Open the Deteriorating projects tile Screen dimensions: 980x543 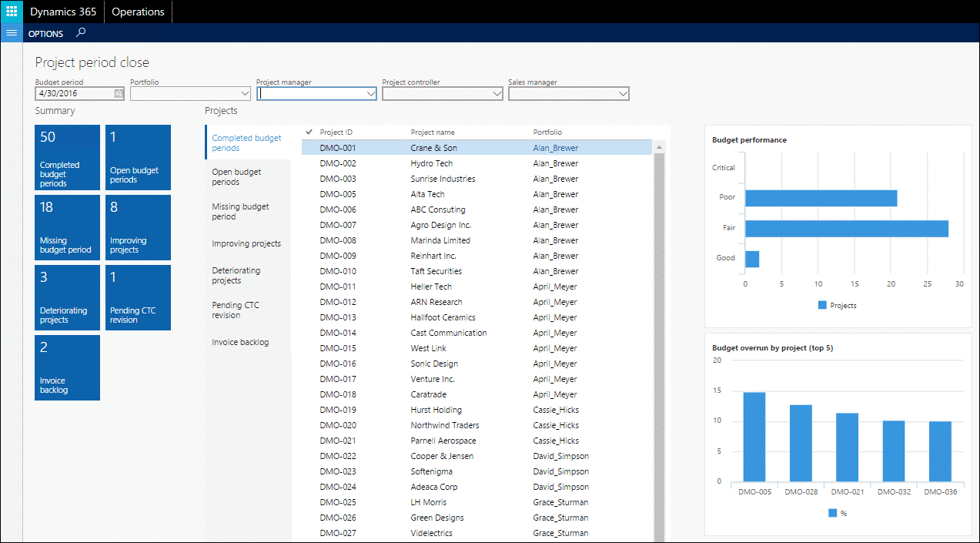tap(68, 297)
